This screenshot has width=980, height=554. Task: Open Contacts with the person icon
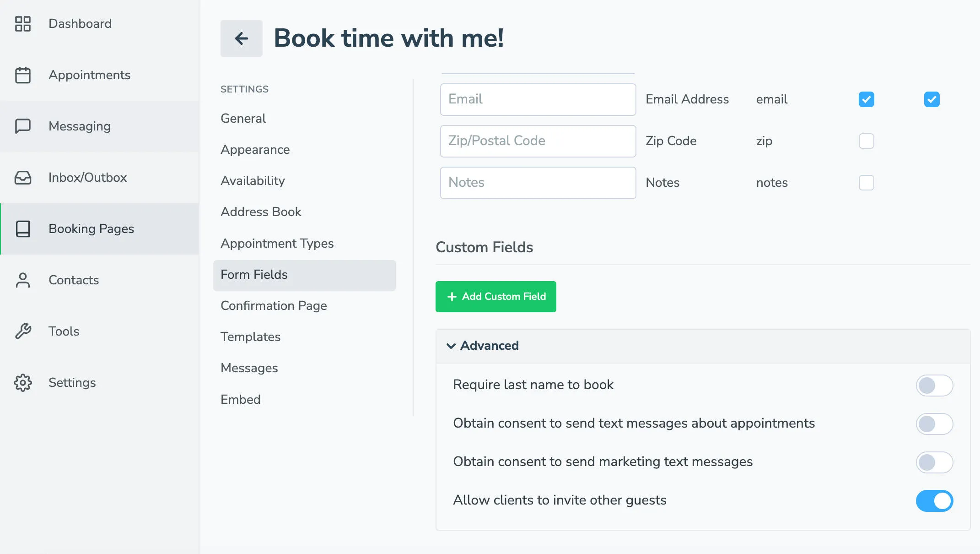click(24, 280)
